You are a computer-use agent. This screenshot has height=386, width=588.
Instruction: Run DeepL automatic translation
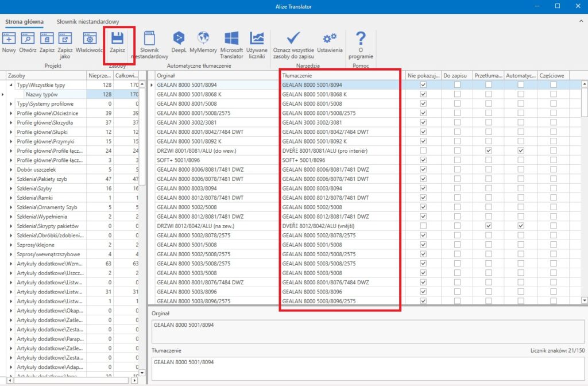pos(179,42)
